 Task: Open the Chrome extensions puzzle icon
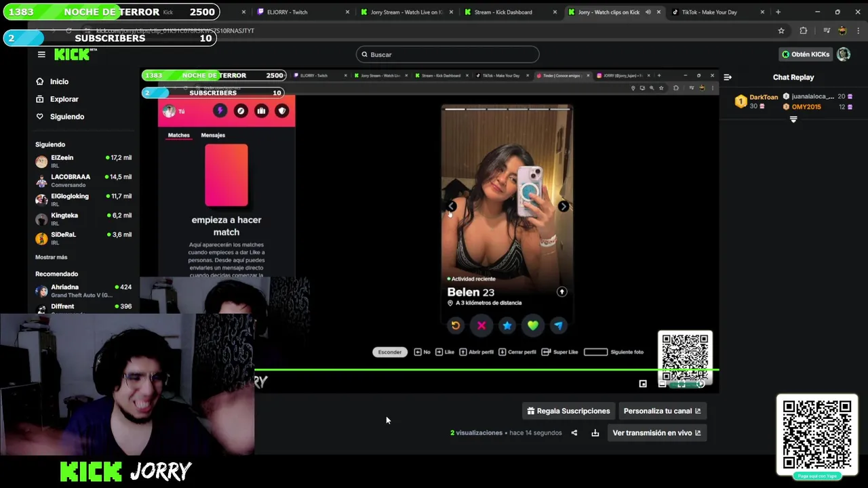click(x=804, y=30)
